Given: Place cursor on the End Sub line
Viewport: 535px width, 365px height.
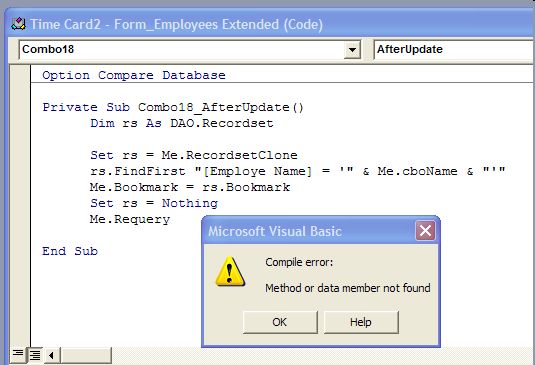Looking at the screenshot, I should coord(70,251).
